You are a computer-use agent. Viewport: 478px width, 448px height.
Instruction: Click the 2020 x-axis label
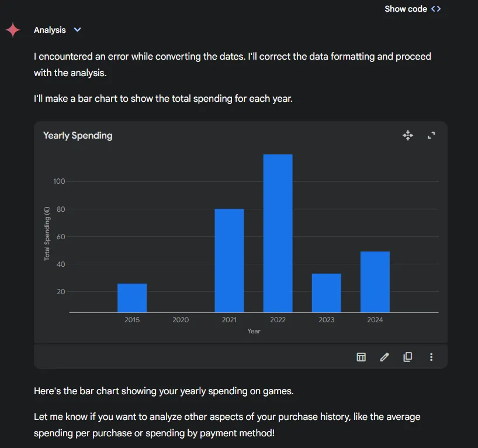pyautogui.click(x=181, y=319)
